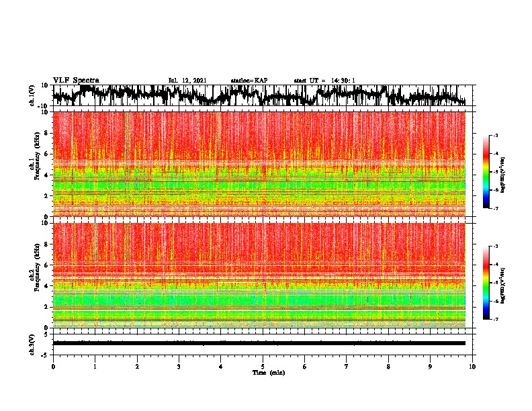Screen dimensions: 532x411
Task: Click the ch.3 black voltage trace
Action: tap(259, 343)
